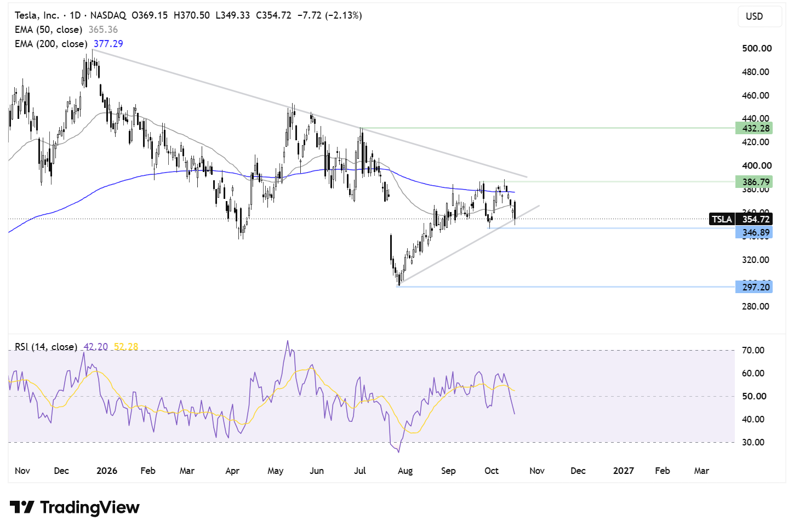Click the 440.00 price axis label
The height and width of the screenshot is (532, 794).
(756, 118)
